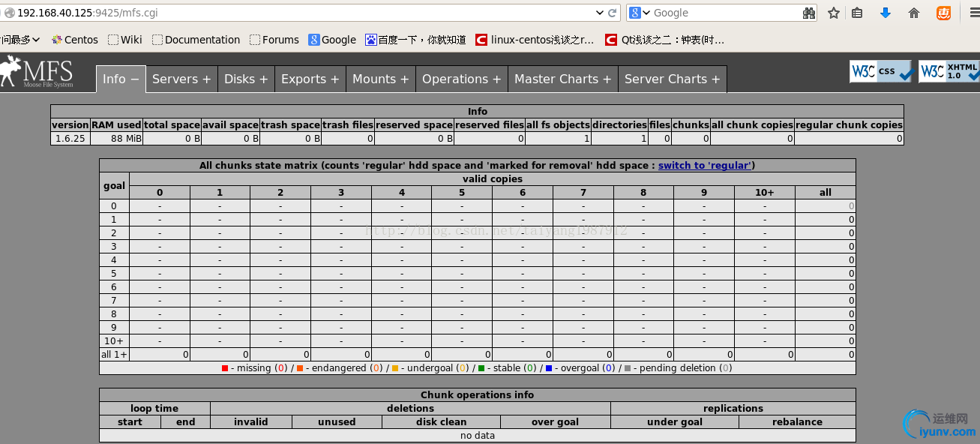
Task: Click the '10+' valid copies column header
Action: (765, 193)
